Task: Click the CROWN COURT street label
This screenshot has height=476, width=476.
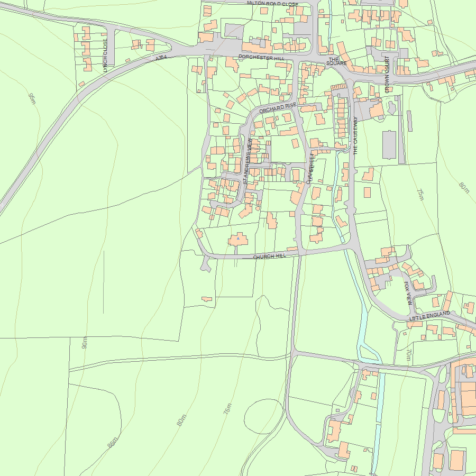Action: click(x=387, y=75)
